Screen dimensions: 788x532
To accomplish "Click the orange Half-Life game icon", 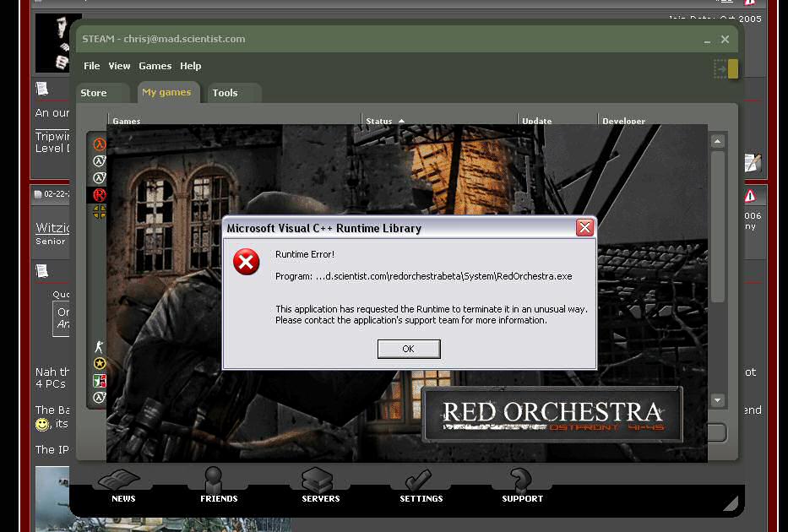I will click(100, 144).
